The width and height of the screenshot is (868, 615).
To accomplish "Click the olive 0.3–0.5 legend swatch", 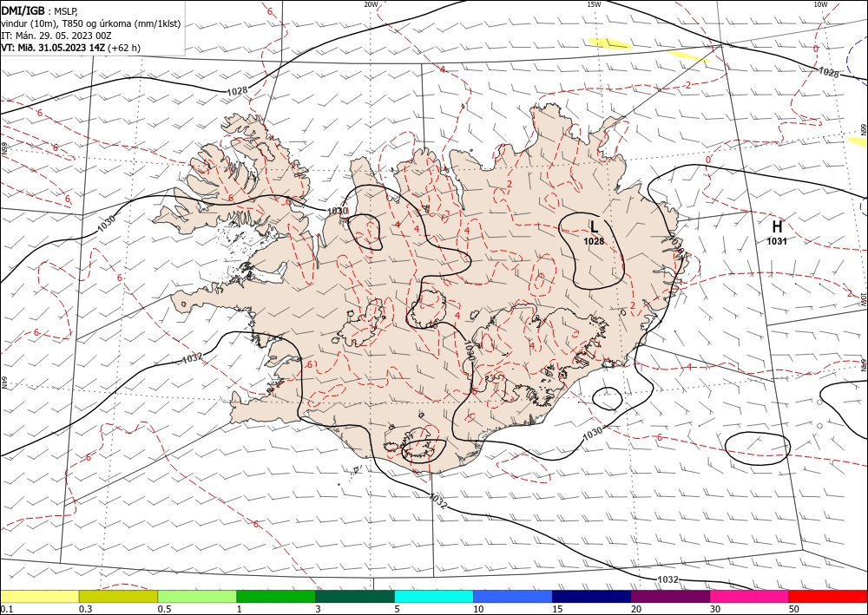I will pyautogui.click(x=118, y=596).
